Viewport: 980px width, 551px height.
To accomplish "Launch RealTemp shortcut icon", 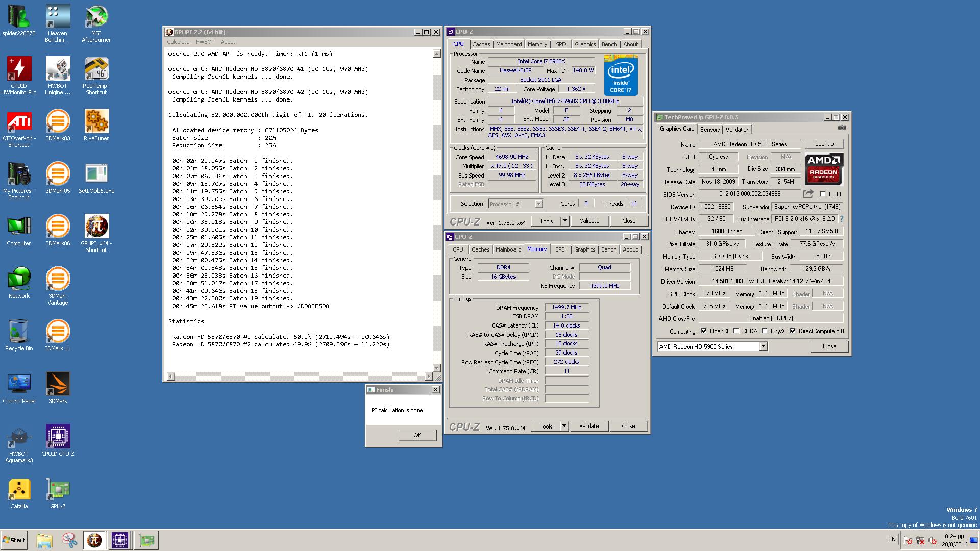I will click(x=96, y=76).
